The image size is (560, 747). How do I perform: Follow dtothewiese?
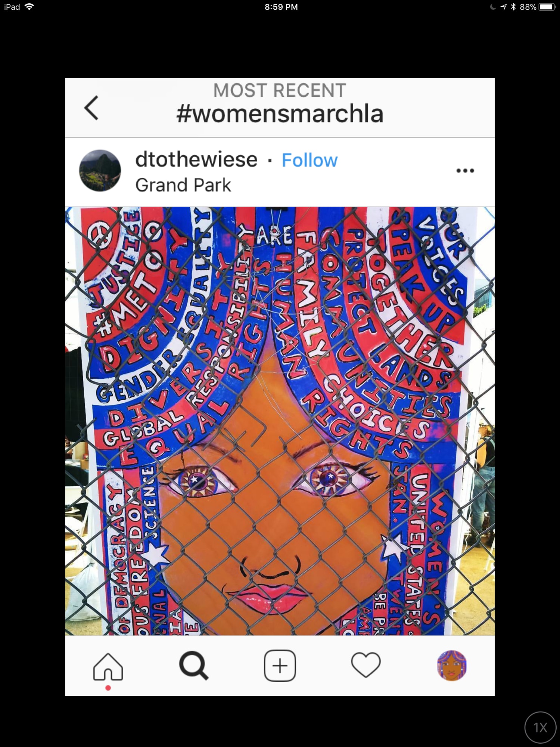pyautogui.click(x=309, y=160)
